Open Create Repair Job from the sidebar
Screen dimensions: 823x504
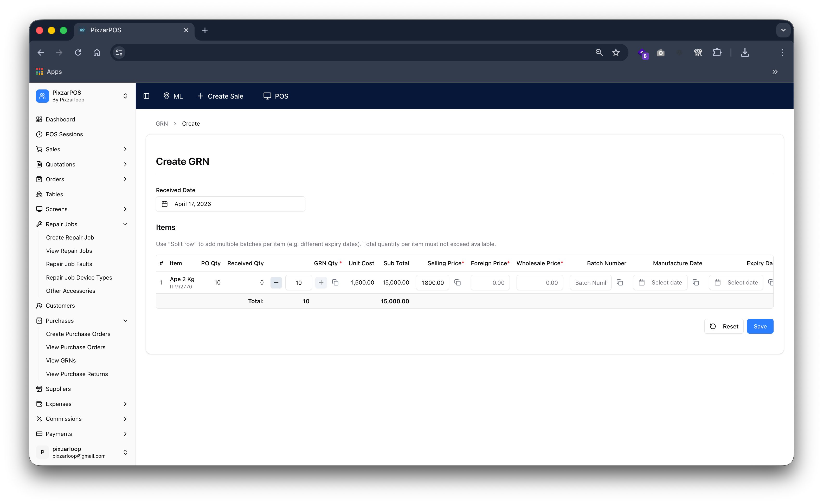pos(70,237)
